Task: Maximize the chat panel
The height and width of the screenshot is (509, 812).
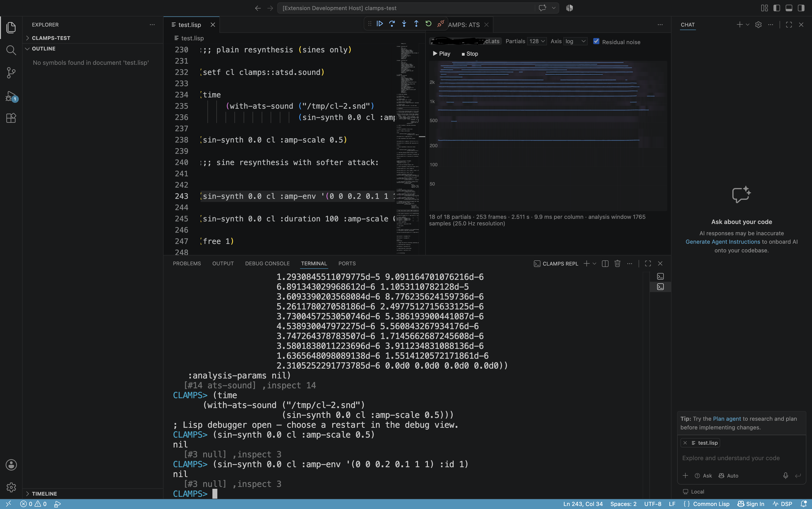Action: 789,25
